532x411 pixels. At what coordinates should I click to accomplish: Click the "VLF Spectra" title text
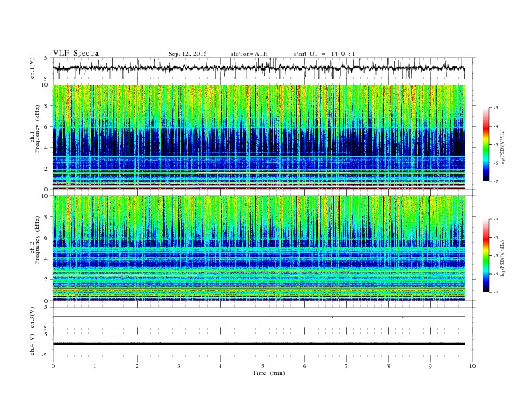tap(76, 53)
